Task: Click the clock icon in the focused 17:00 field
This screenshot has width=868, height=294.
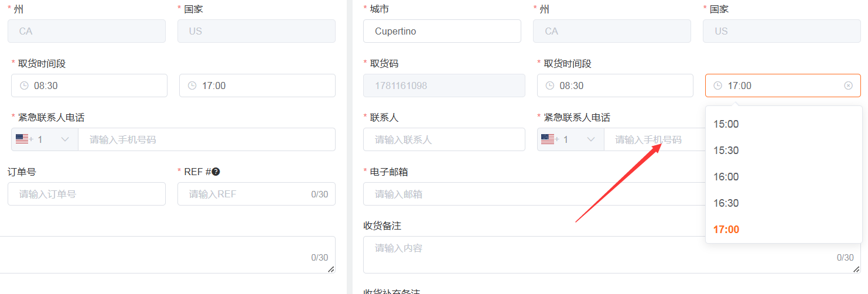Action: 718,86
